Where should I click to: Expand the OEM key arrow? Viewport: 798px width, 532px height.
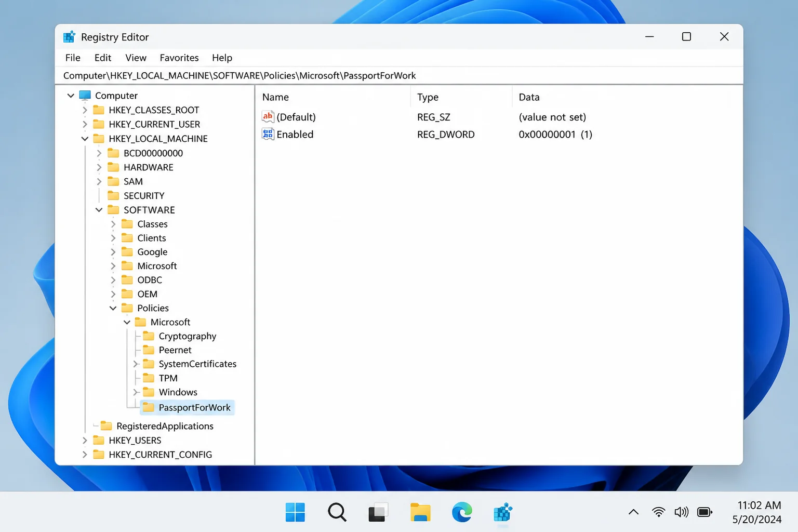tap(113, 294)
